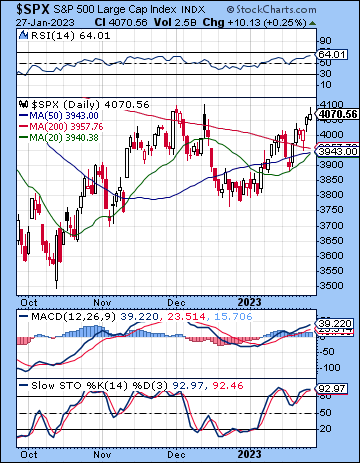Click the boxed 3943.00 price axis tag
This screenshot has height=463, width=360.
(338, 152)
